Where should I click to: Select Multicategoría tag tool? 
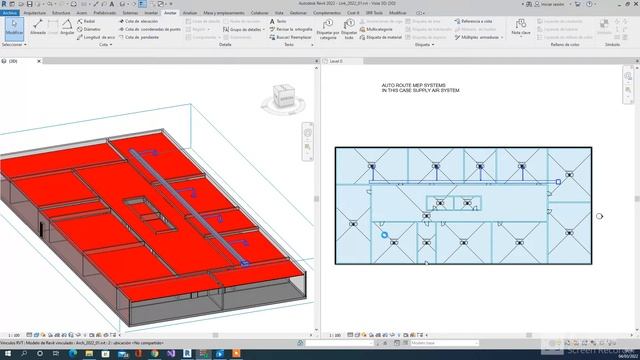(376, 29)
